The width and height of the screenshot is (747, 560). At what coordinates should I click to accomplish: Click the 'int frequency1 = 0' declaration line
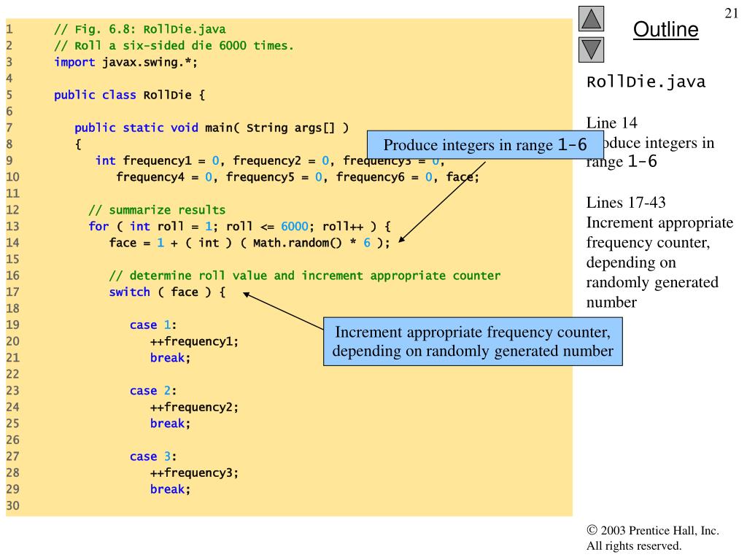tap(270, 161)
